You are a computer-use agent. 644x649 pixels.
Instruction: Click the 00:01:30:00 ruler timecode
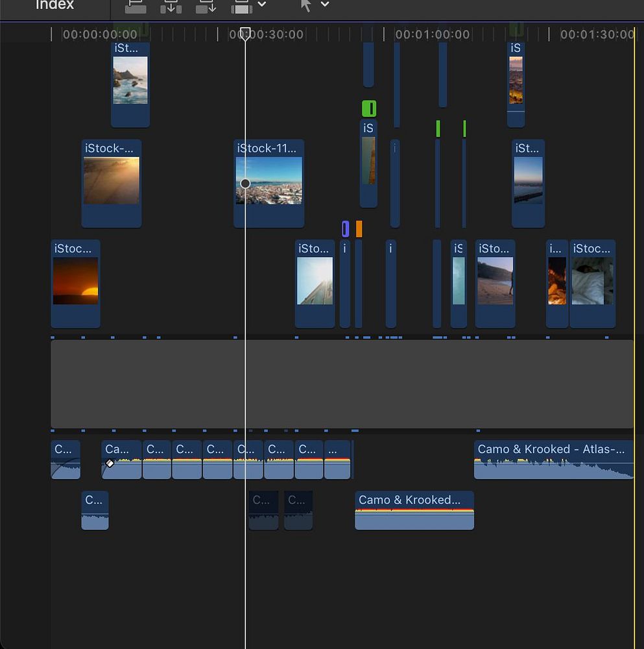pos(597,34)
